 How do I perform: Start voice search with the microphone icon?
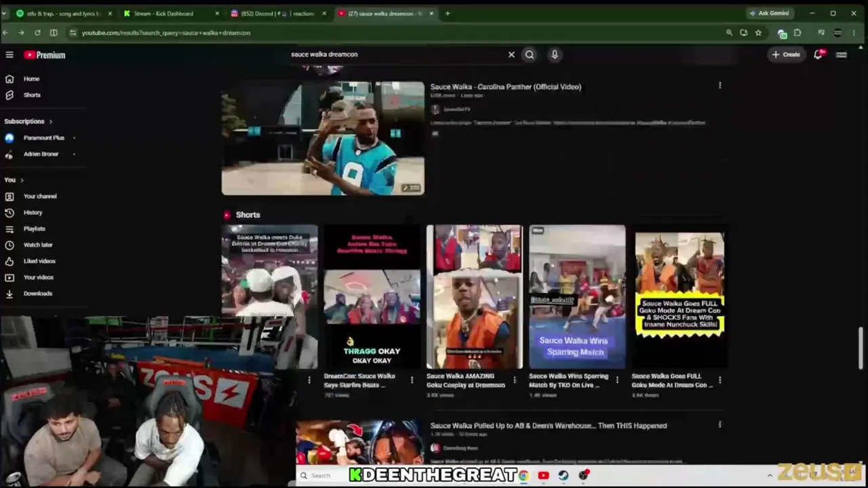555,55
